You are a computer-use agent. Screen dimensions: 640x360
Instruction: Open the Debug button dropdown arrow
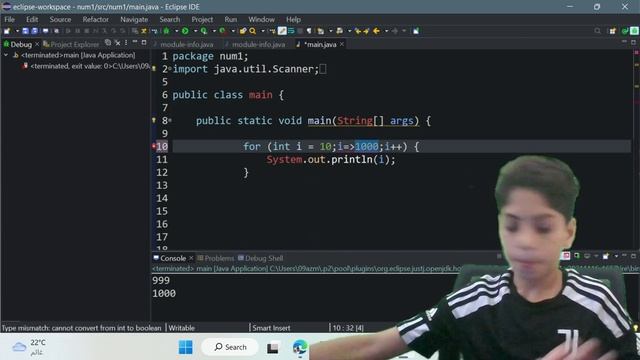click(176, 31)
